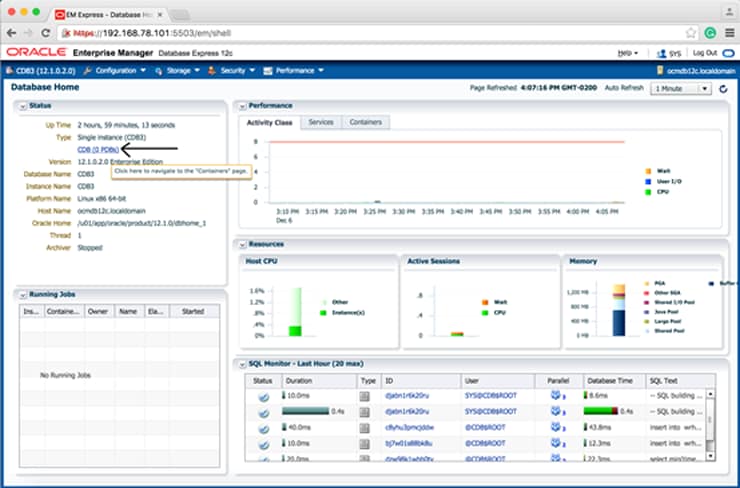Click the status check icon of the 8.6ms row
Viewport: 740px width, 488px height.
point(263,396)
